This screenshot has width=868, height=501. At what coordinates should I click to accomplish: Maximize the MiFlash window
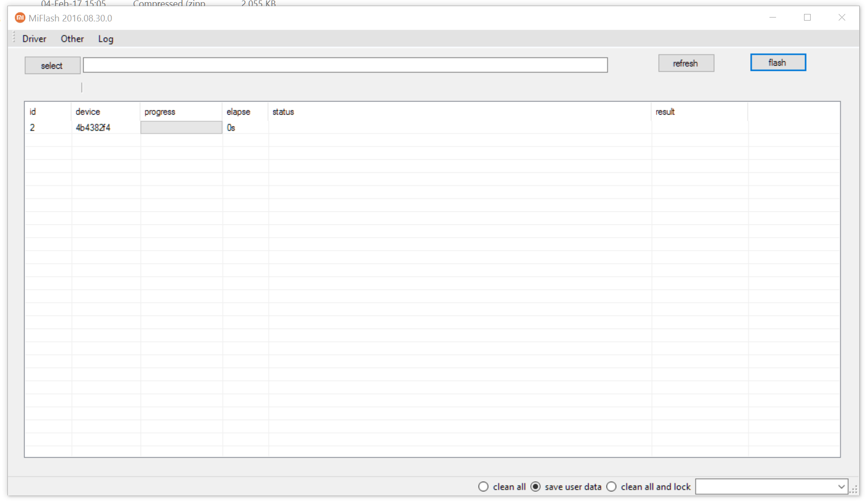point(807,18)
